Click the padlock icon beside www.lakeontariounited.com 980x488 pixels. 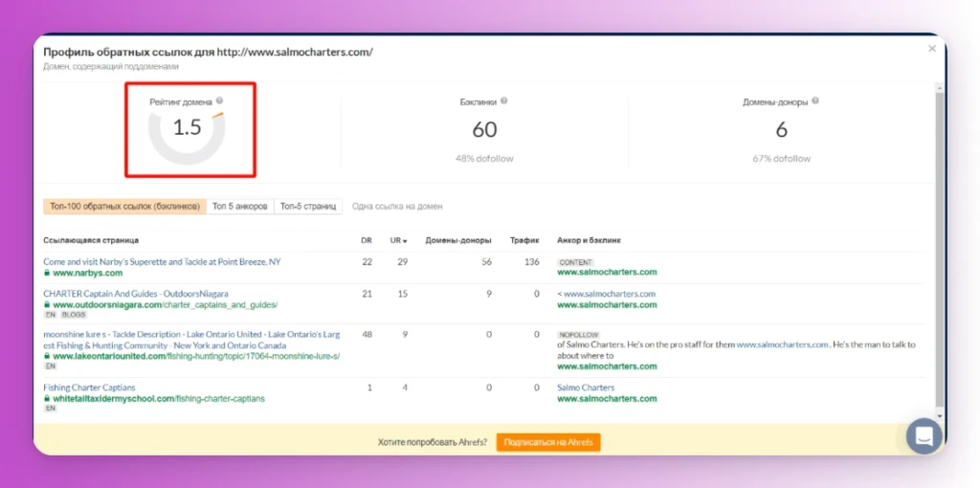click(x=47, y=356)
